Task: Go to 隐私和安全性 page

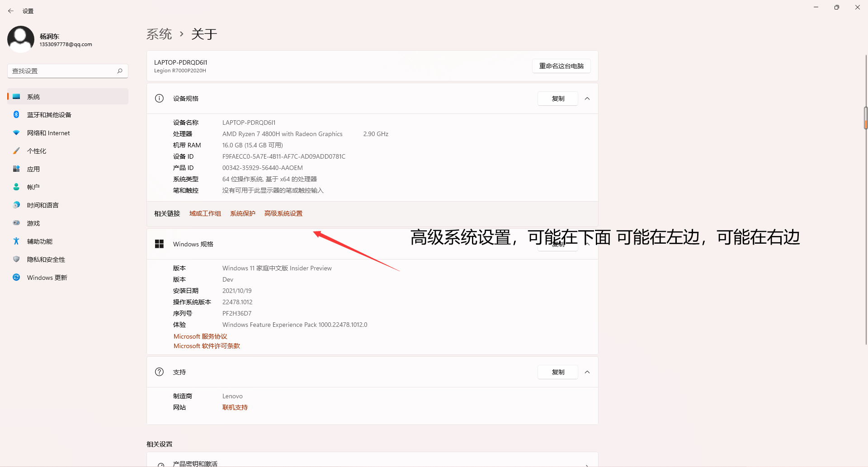Action: click(68, 259)
